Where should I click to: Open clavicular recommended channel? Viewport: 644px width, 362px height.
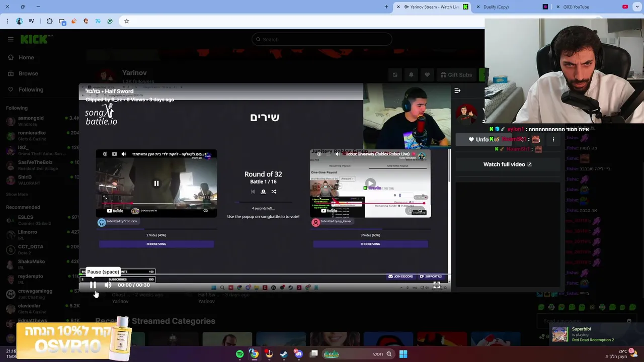click(x=40, y=308)
